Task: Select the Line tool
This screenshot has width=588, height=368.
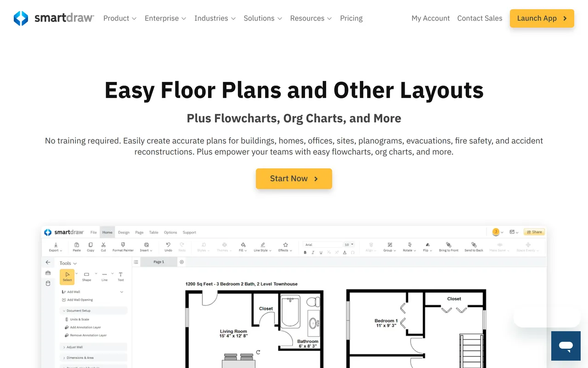Action: coord(105,276)
